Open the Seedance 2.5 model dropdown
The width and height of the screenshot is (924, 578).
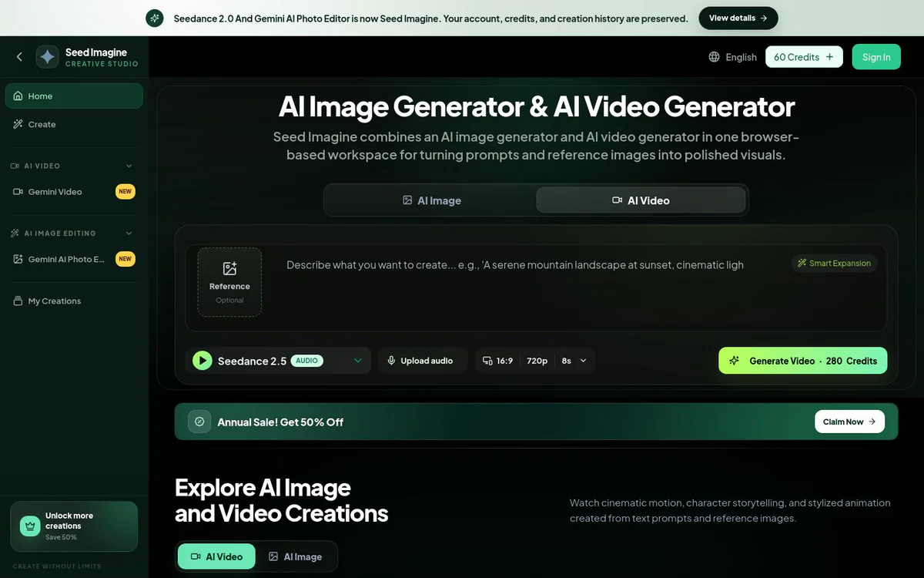point(278,361)
